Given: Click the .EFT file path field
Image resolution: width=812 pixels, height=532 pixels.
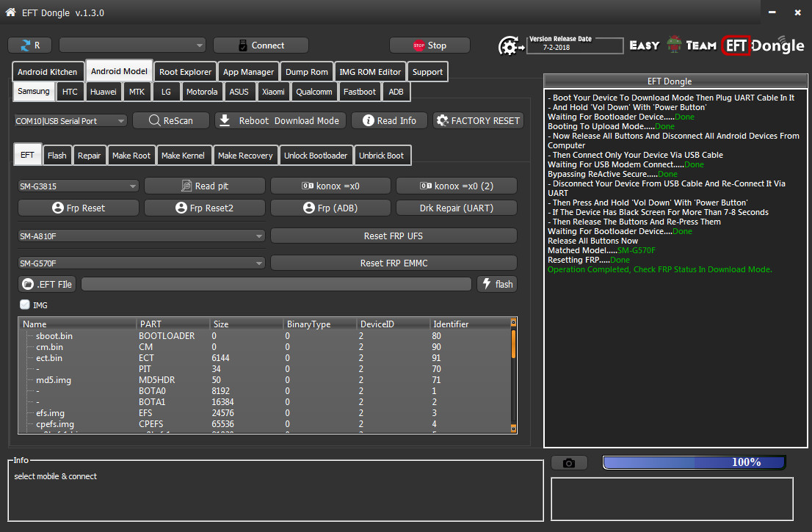Looking at the screenshot, I should pyautogui.click(x=276, y=284).
